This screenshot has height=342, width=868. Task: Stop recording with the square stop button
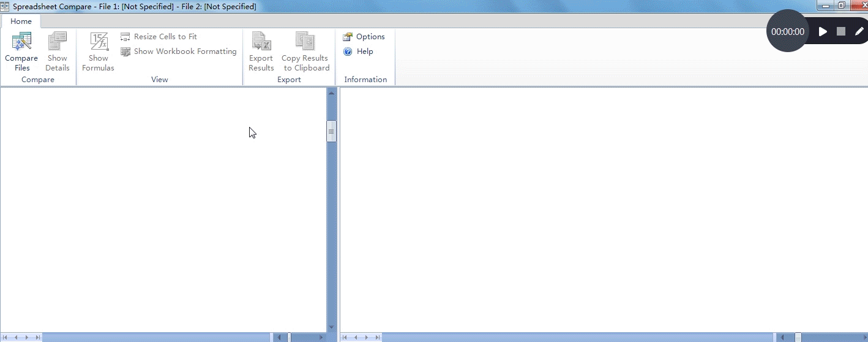[841, 31]
